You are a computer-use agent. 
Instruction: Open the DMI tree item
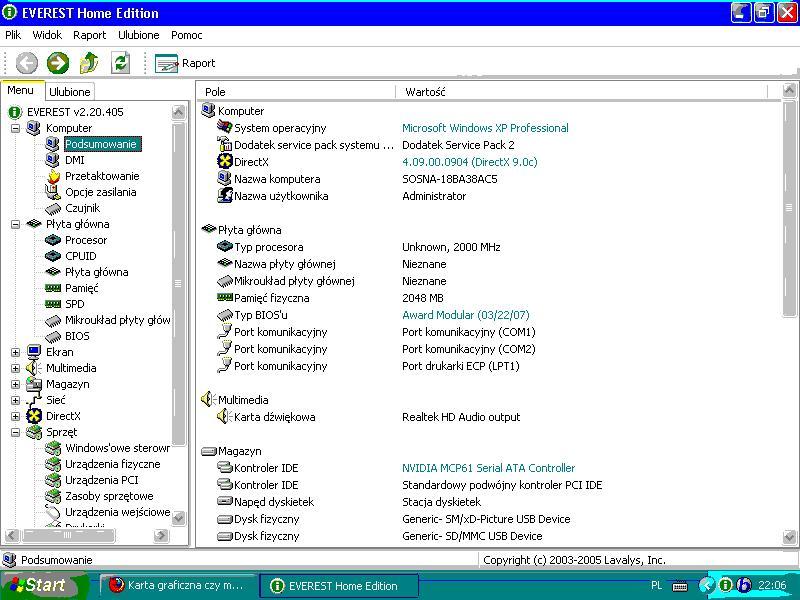coord(74,160)
